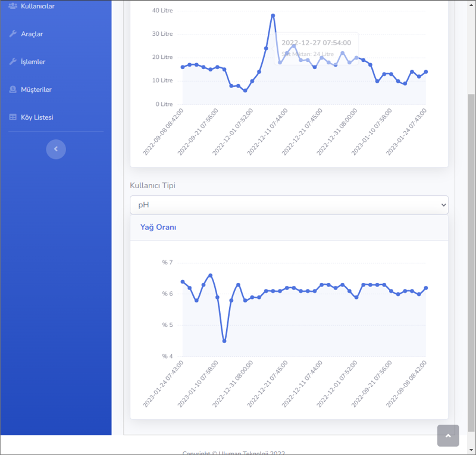Image resolution: width=476 pixels, height=455 pixels.
Task: Click the table icon beside Köy Listesi
Action: pos(12,117)
